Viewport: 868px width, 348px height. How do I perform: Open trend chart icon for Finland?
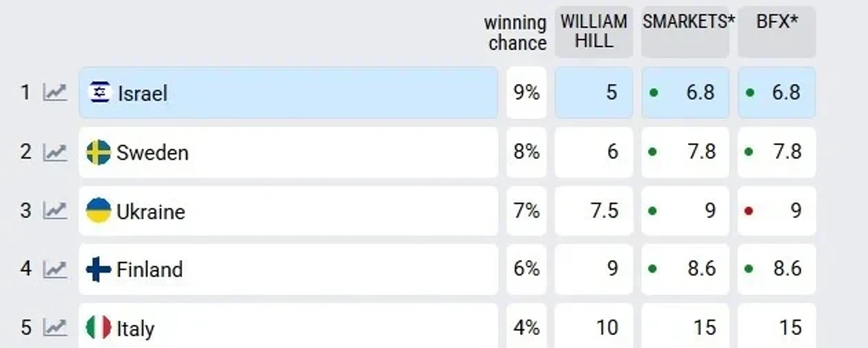55,269
